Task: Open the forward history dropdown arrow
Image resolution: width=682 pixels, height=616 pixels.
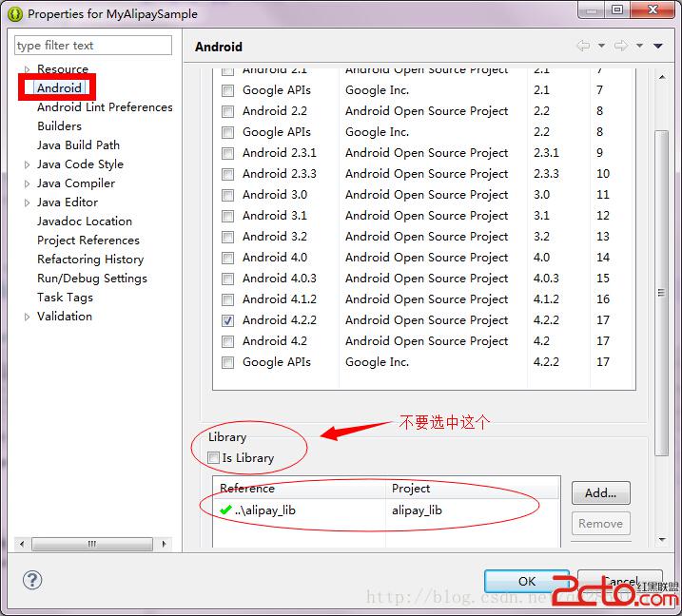Action: tap(639, 46)
